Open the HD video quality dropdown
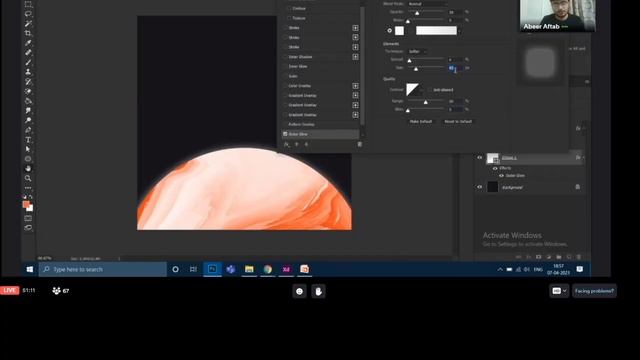Screen dimensions: 640x360 [559, 291]
